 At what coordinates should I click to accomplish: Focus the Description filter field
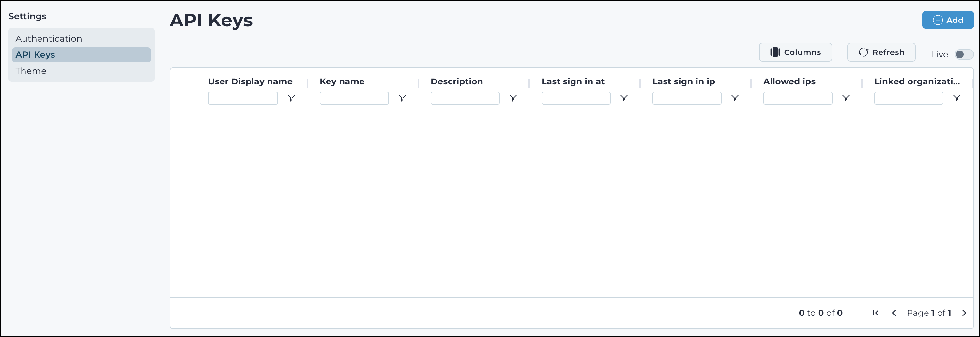[x=465, y=98]
